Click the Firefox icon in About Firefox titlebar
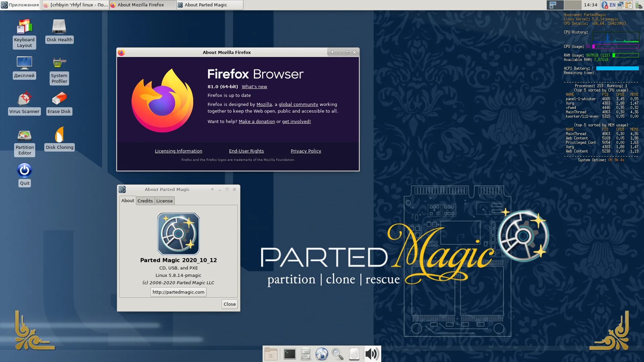 point(121,52)
